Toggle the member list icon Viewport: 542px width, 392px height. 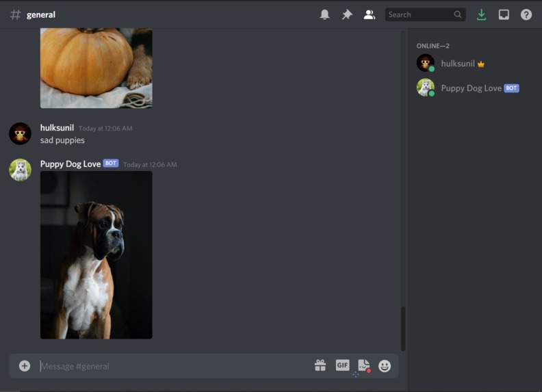tap(369, 14)
